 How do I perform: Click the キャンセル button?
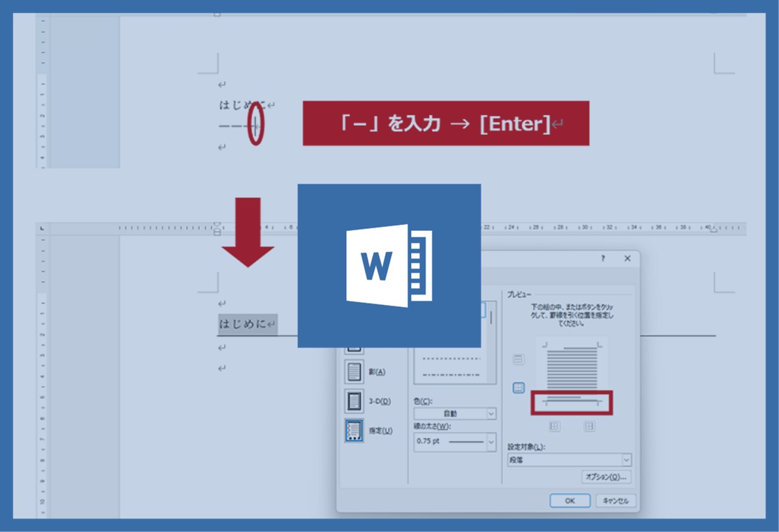coord(617,501)
